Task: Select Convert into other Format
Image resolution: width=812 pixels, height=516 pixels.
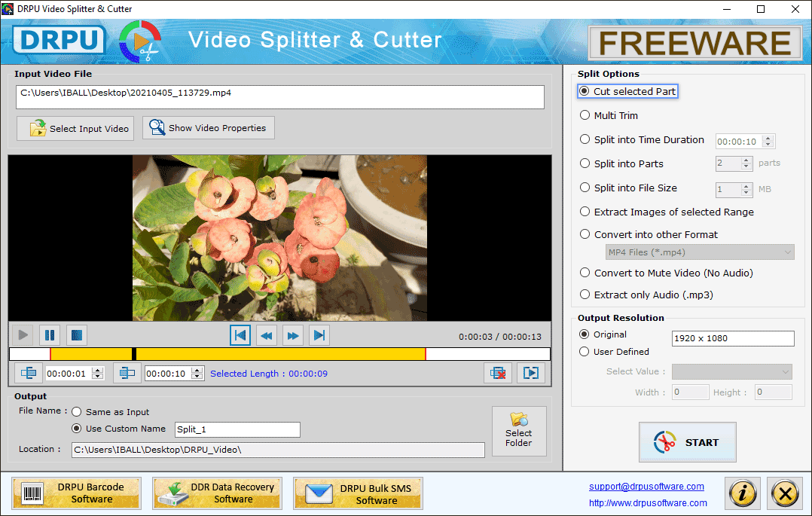Action: (x=649, y=234)
